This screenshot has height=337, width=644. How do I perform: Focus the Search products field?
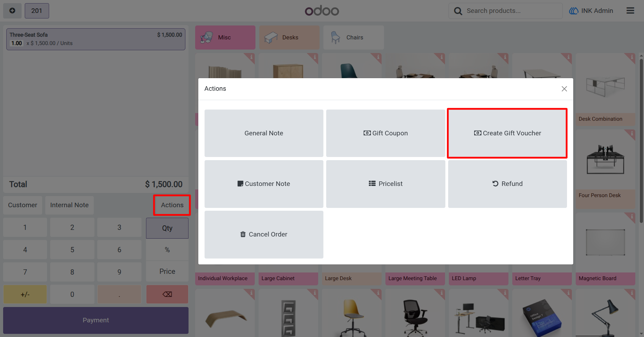(x=505, y=11)
